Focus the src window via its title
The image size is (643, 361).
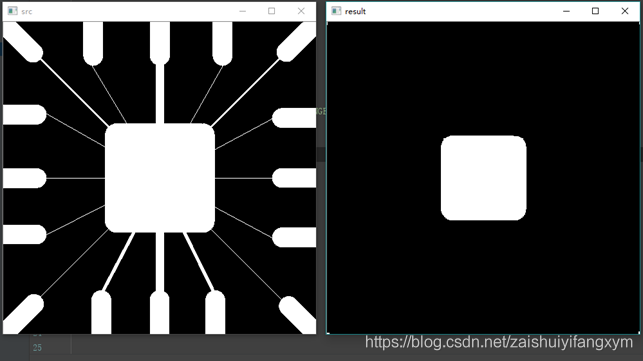(x=27, y=11)
